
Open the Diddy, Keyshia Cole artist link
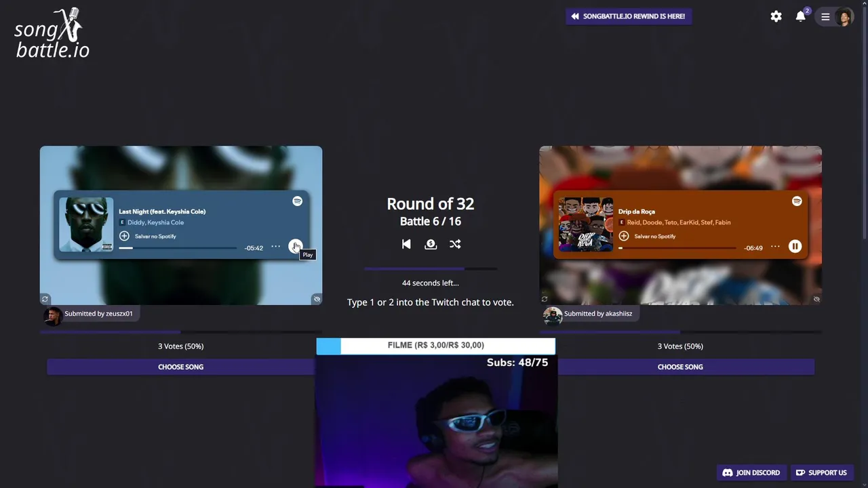[155, 222]
